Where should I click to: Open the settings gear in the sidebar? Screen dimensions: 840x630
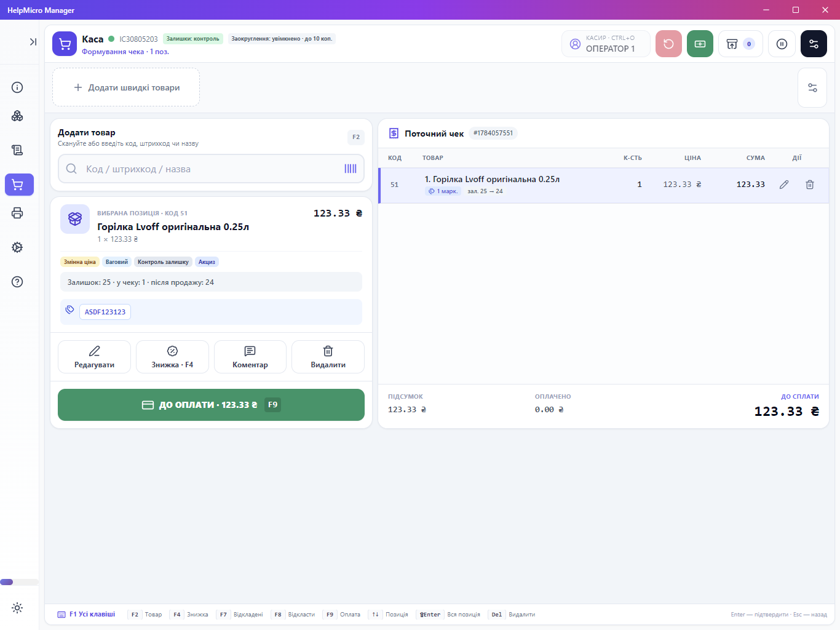click(x=17, y=247)
